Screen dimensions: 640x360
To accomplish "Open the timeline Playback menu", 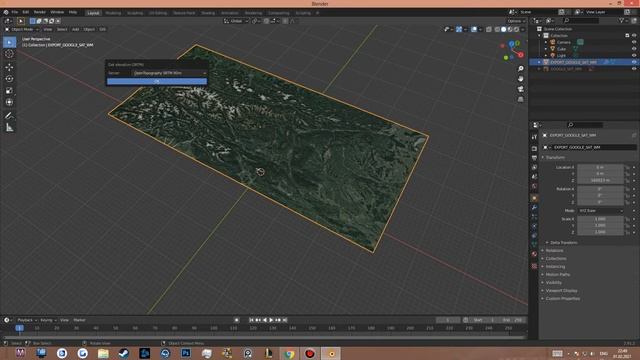I will [27, 320].
